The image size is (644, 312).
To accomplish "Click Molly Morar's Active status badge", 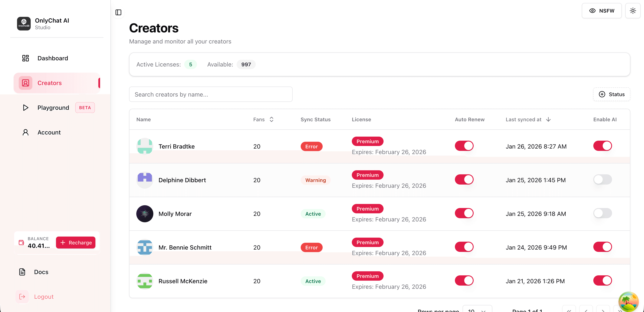I will point(313,214).
